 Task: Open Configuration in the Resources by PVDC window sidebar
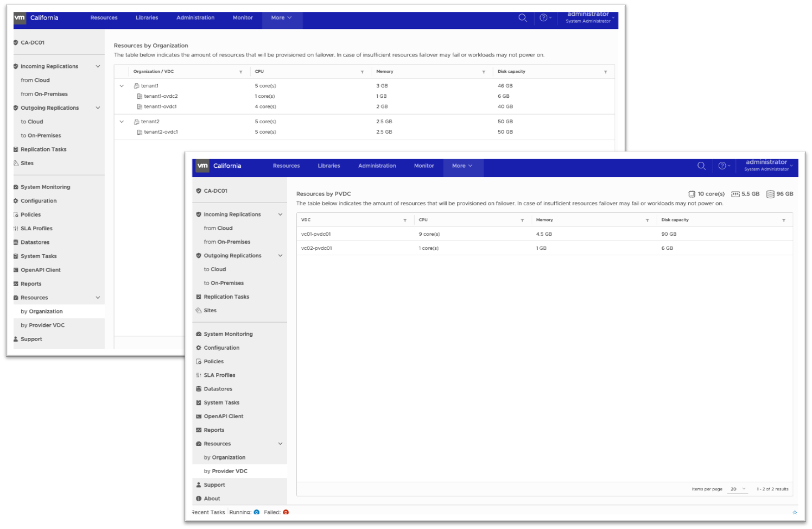point(221,348)
